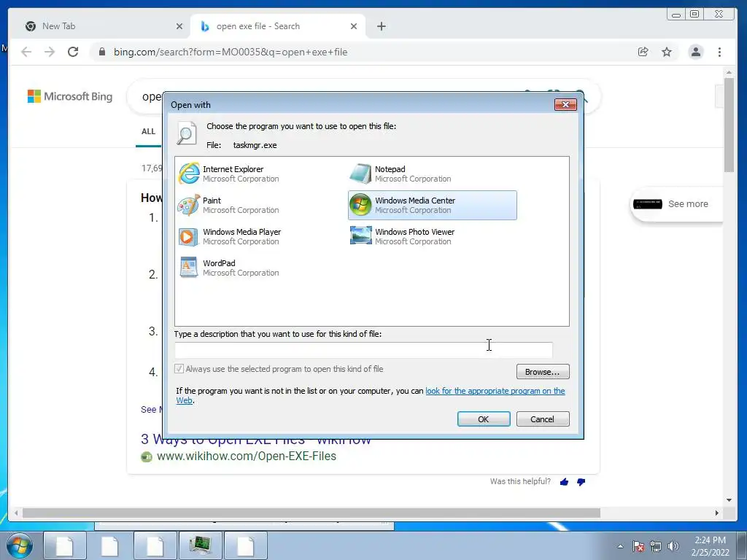Click the share page icon in address bar
Screen dimensions: 747x560
(x=643, y=52)
